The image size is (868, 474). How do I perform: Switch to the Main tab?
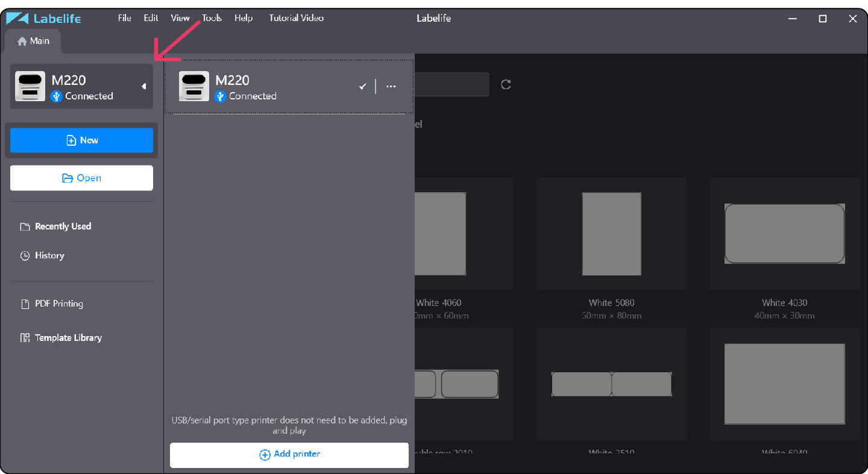33,41
